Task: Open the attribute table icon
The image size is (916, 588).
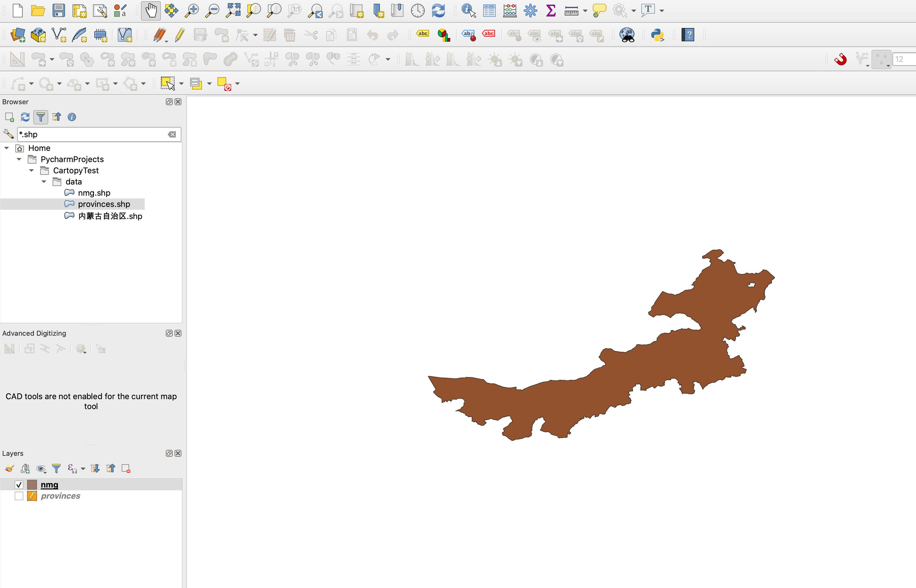Action: point(489,11)
